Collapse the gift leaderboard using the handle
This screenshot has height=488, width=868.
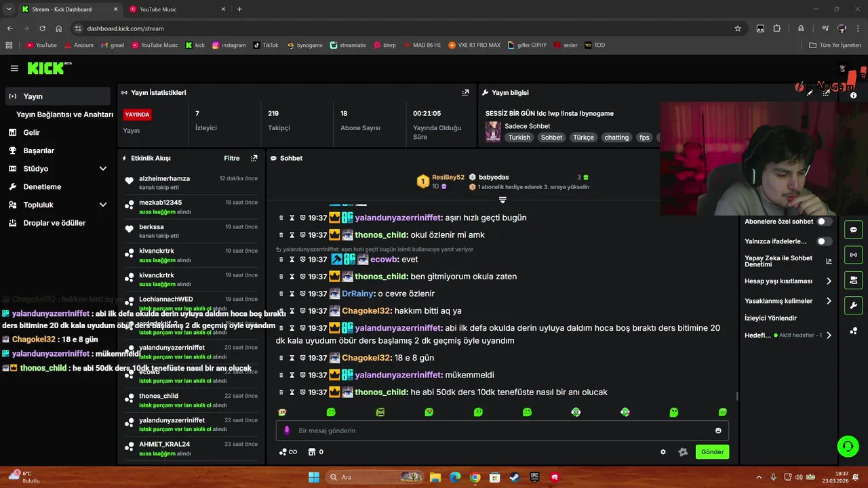tap(502, 200)
